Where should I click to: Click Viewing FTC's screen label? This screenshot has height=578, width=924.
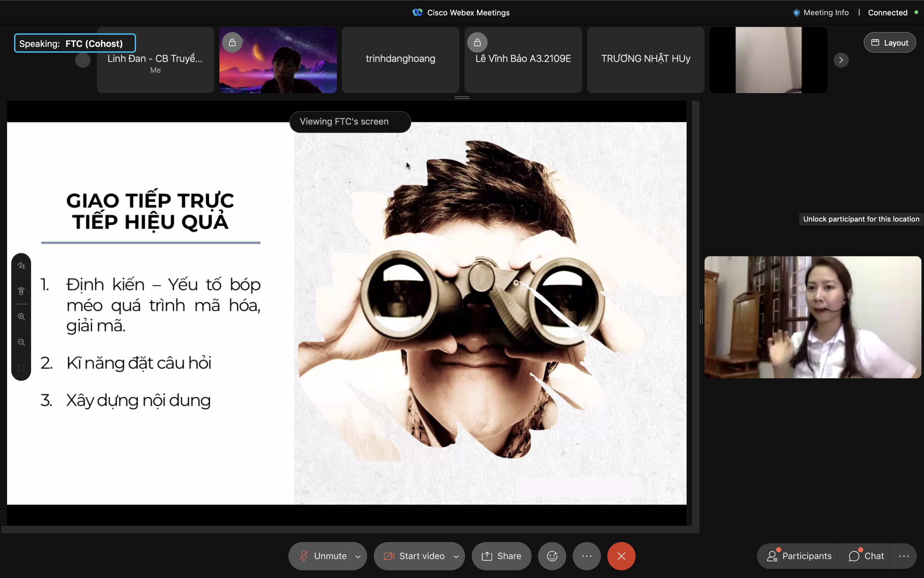coord(350,122)
